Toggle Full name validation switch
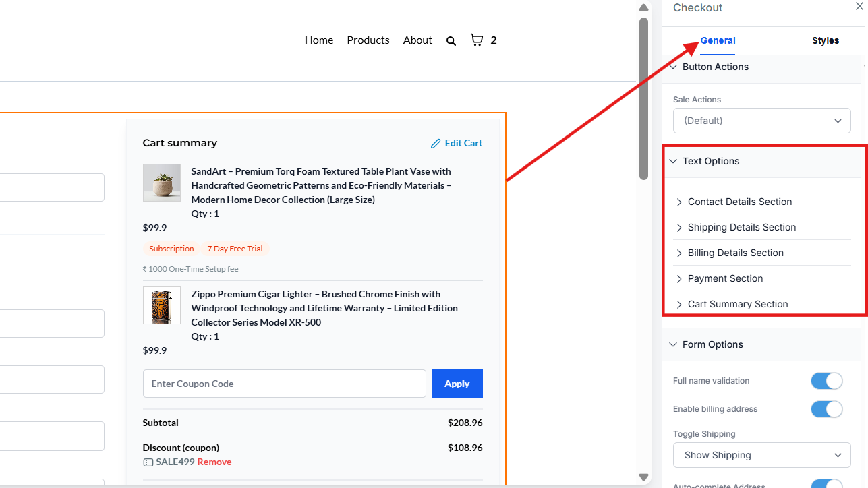 [x=826, y=381]
